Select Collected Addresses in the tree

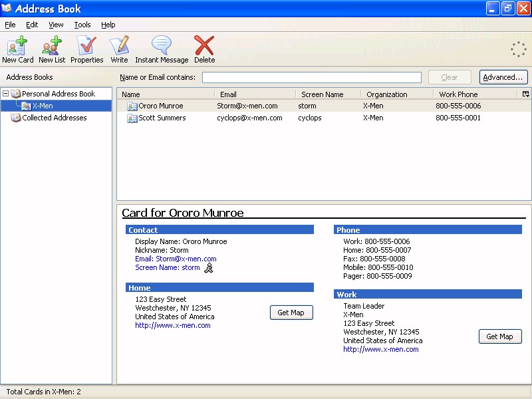pyautogui.click(x=55, y=118)
